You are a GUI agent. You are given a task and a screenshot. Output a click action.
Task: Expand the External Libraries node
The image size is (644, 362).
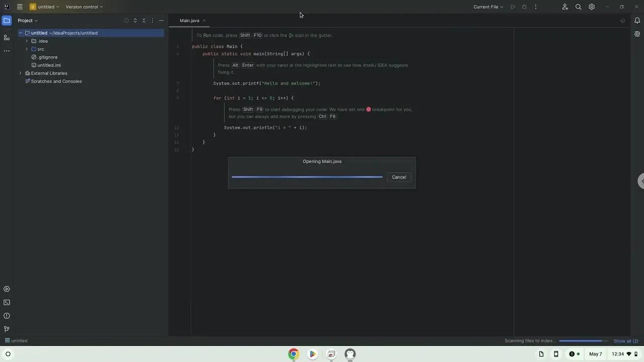(20, 73)
